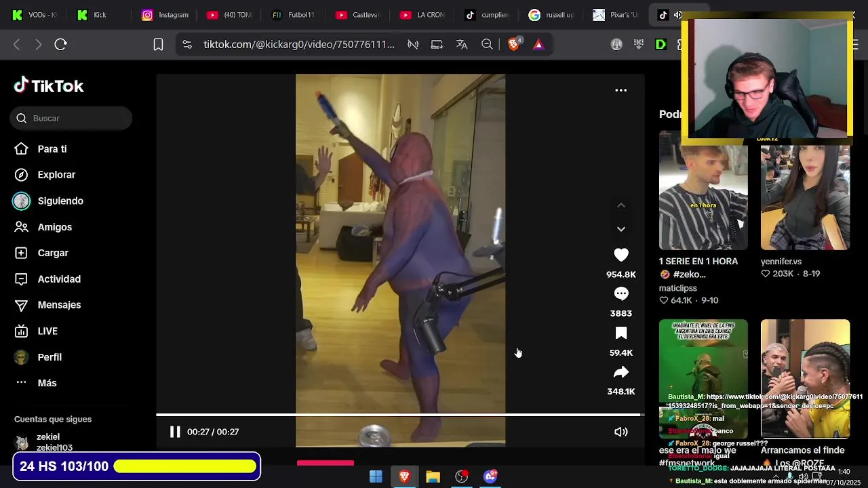This screenshot has width=868, height=488.
Task: Click the Buscar search field
Action: coord(71,118)
